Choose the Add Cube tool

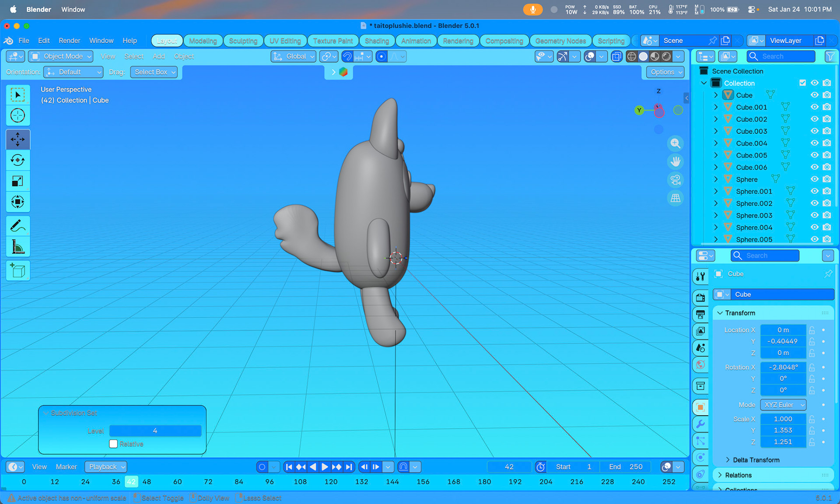(17, 271)
